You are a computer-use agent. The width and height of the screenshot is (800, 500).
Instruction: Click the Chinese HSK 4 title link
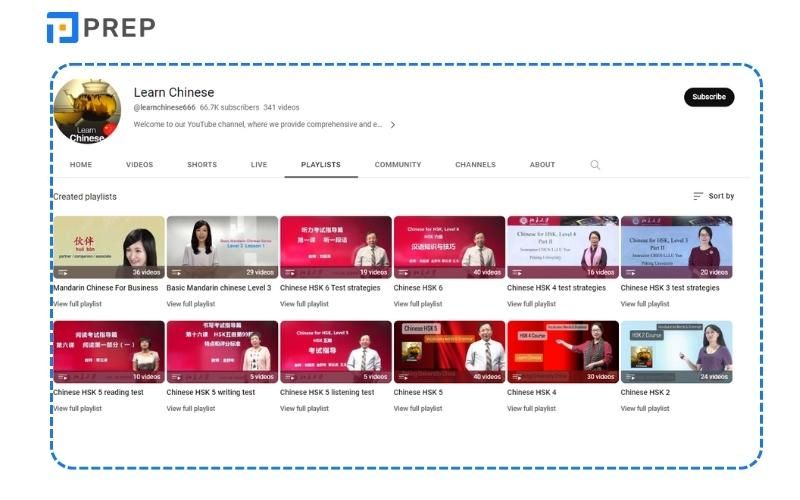coord(532,392)
